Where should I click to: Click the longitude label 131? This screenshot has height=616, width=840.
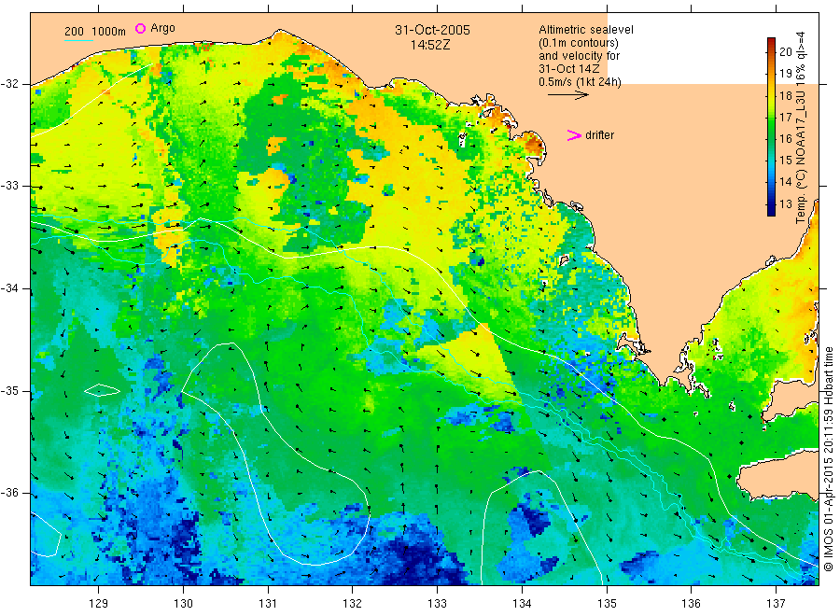click(268, 603)
